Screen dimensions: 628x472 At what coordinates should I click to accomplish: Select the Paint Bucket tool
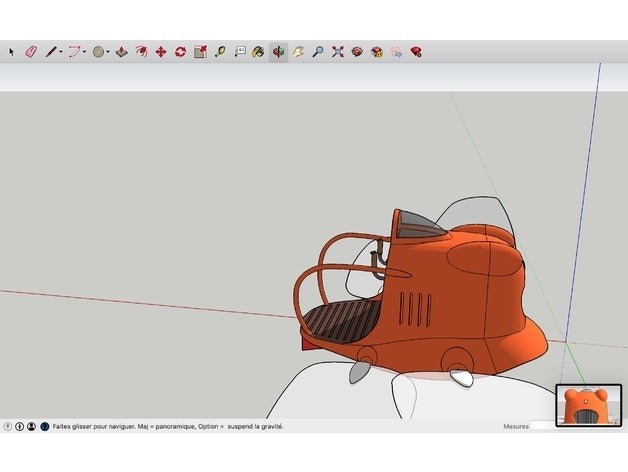pos(258,51)
